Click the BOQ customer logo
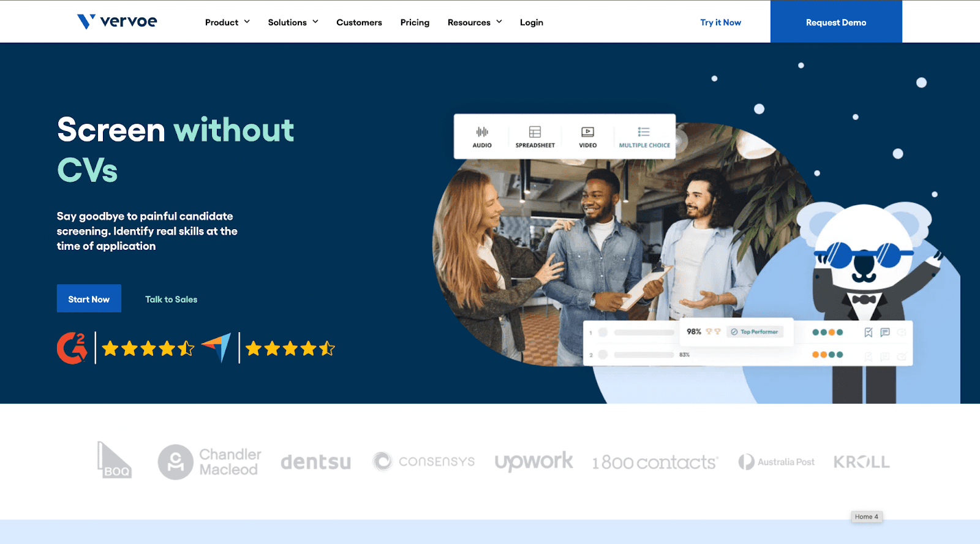 [115, 460]
